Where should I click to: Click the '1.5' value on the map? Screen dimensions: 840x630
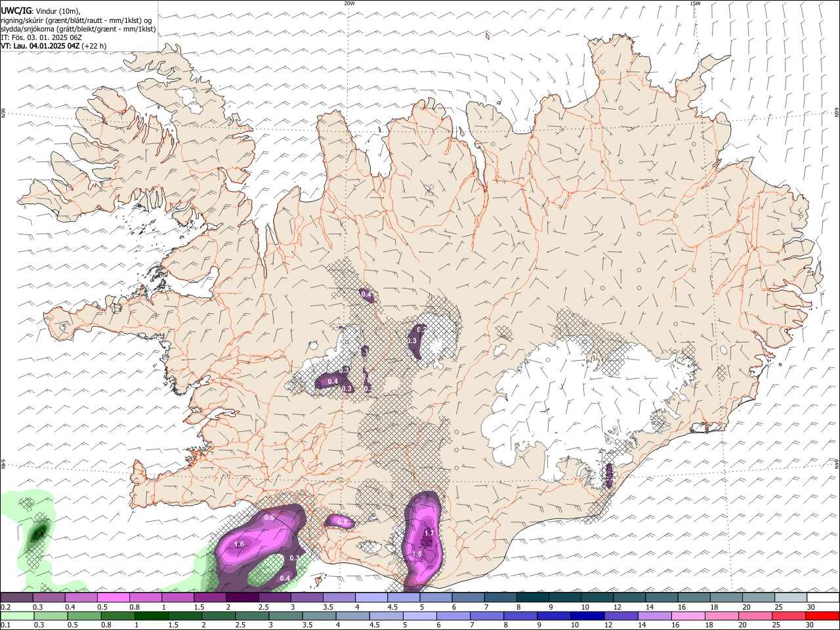(x=417, y=555)
